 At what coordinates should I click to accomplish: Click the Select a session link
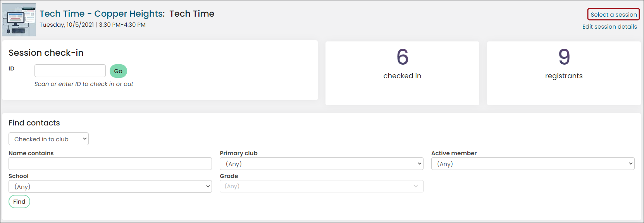tap(613, 14)
